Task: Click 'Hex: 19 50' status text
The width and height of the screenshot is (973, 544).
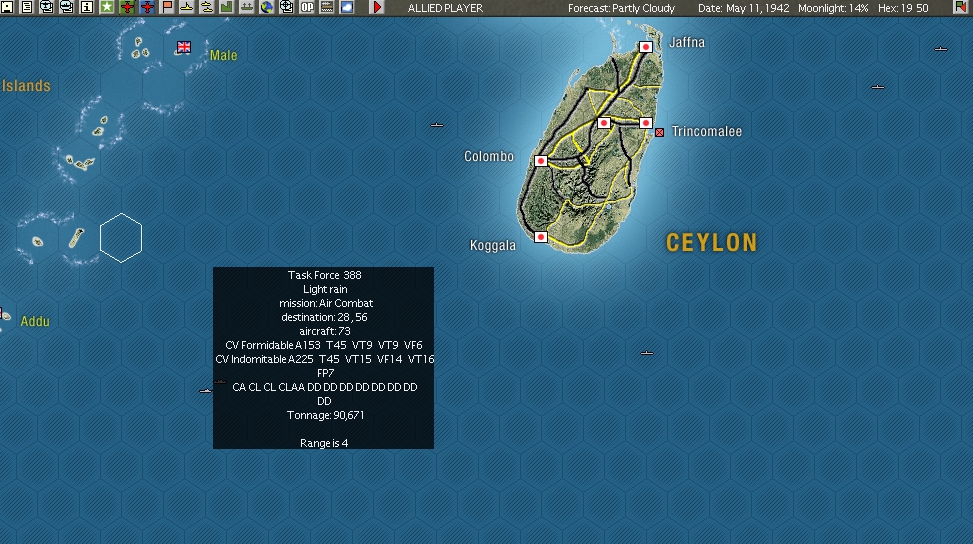Action: click(903, 8)
